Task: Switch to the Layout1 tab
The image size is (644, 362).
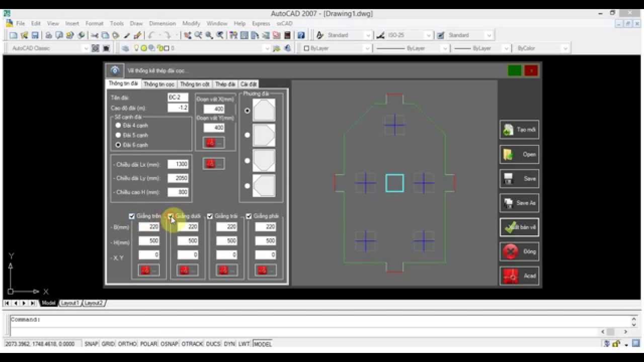Action: pos(69,303)
